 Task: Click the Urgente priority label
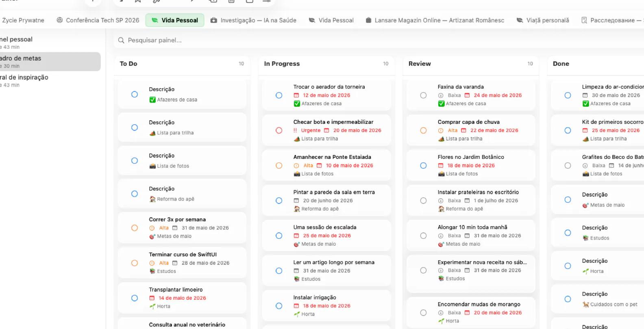pos(311,130)
